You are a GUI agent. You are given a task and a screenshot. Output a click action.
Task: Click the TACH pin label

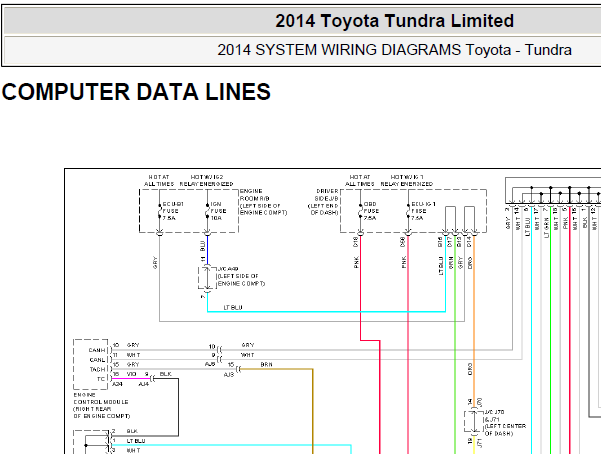tap(97, 369)
